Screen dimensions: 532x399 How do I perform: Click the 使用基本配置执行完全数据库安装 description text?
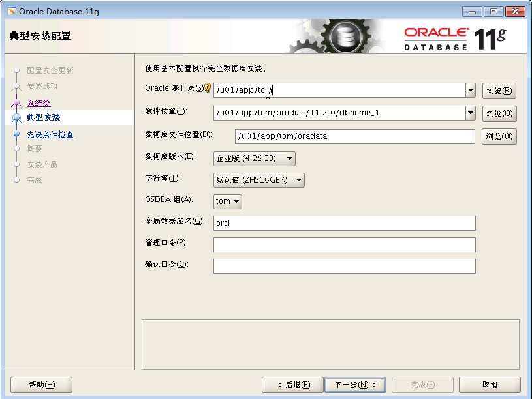[x=206, y=69]
